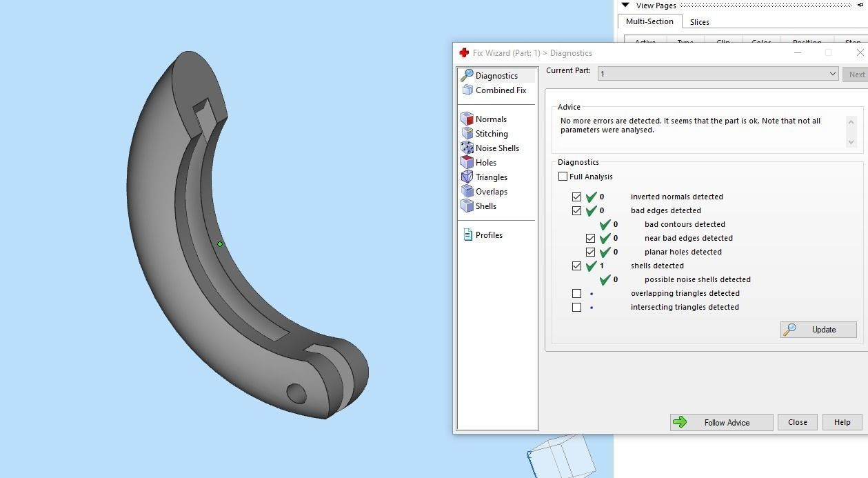
Task: Click the green point marker on the part
Action: pyautogui.click(x=220, y=243)
